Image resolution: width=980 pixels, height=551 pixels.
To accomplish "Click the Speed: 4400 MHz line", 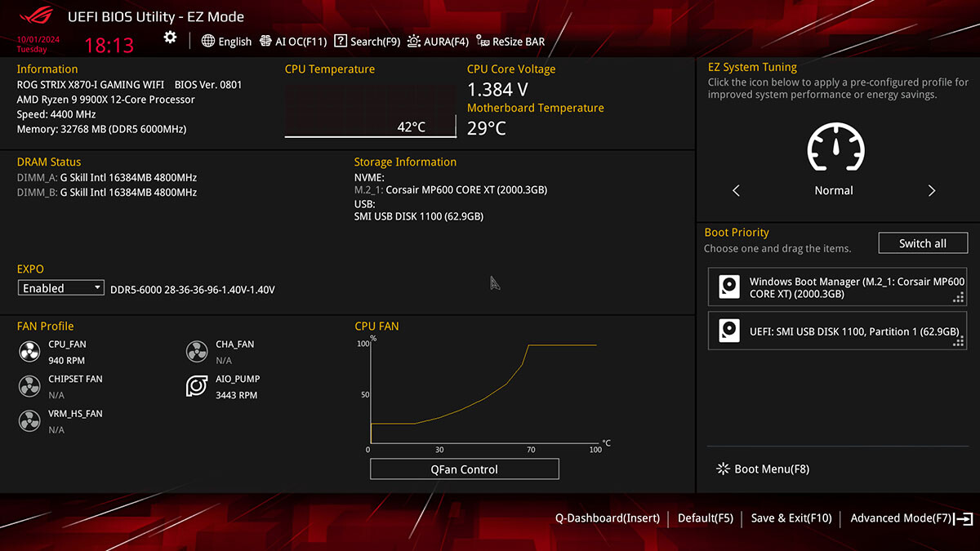I will [x=56, y=114].
